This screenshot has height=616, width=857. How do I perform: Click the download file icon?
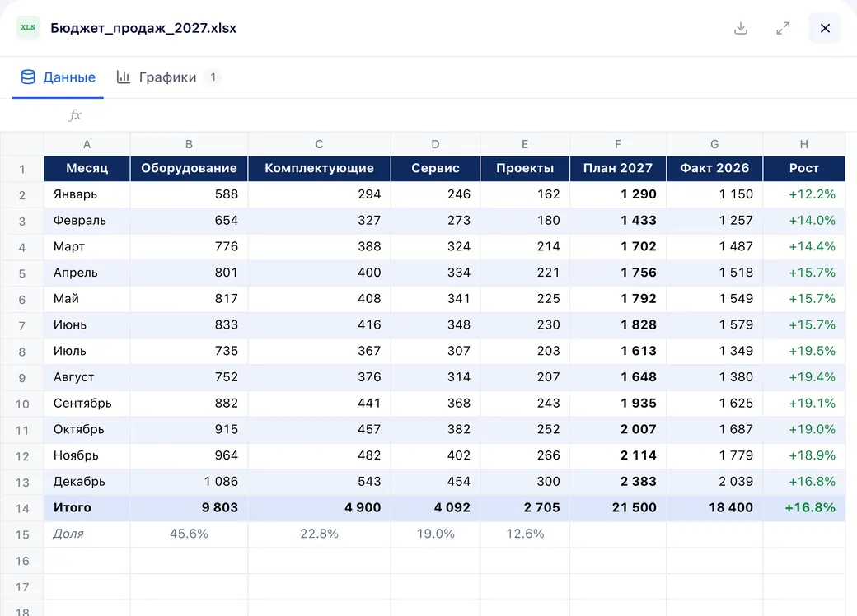pos(741,28)
